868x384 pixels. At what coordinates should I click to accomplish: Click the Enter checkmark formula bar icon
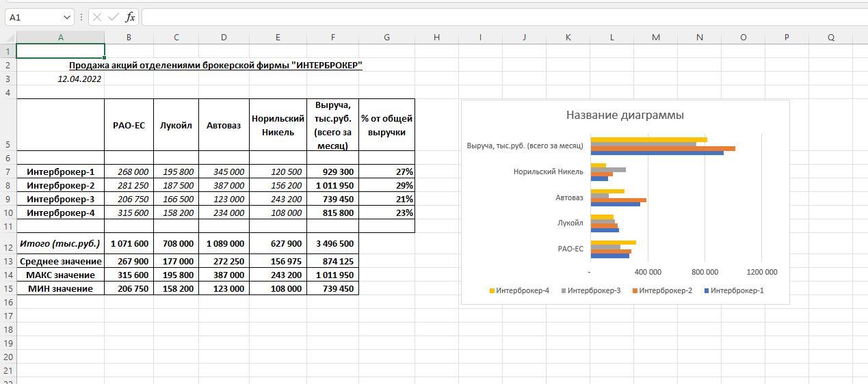(x=114, y=17)
